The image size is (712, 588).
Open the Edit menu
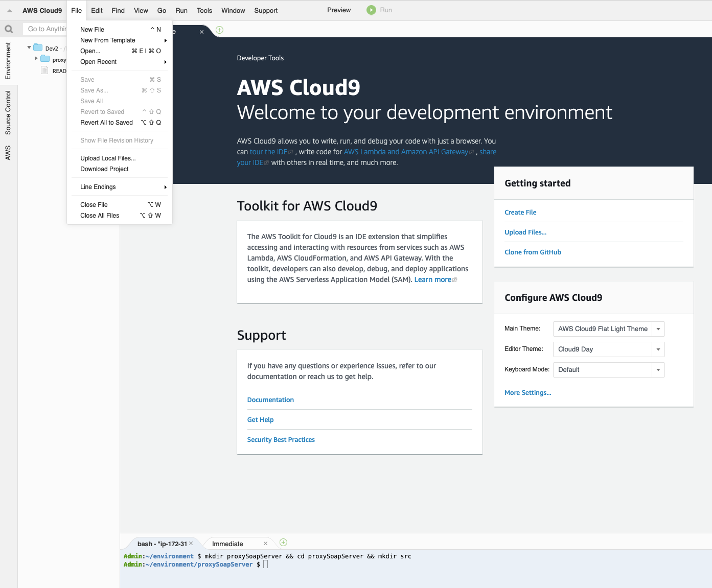[x=97, y=10]
